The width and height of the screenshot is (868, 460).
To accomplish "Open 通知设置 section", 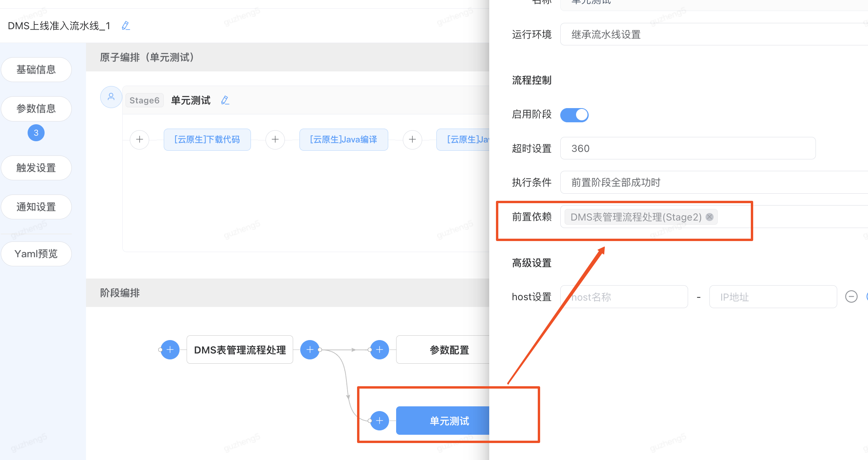I will (36, 207).
